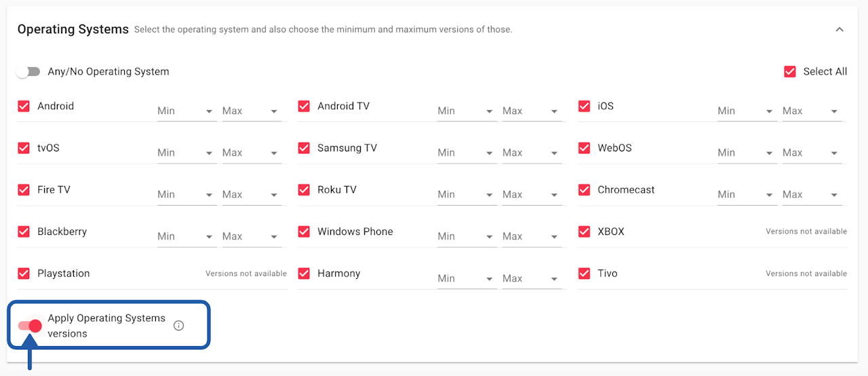
Task: Open the Harmony Max version dropdown
Action: point(531,279)
